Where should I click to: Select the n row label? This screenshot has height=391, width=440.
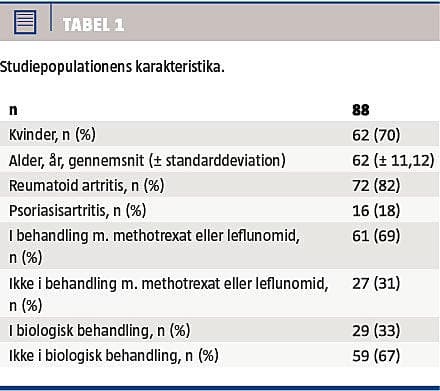(x=13, y=110)
